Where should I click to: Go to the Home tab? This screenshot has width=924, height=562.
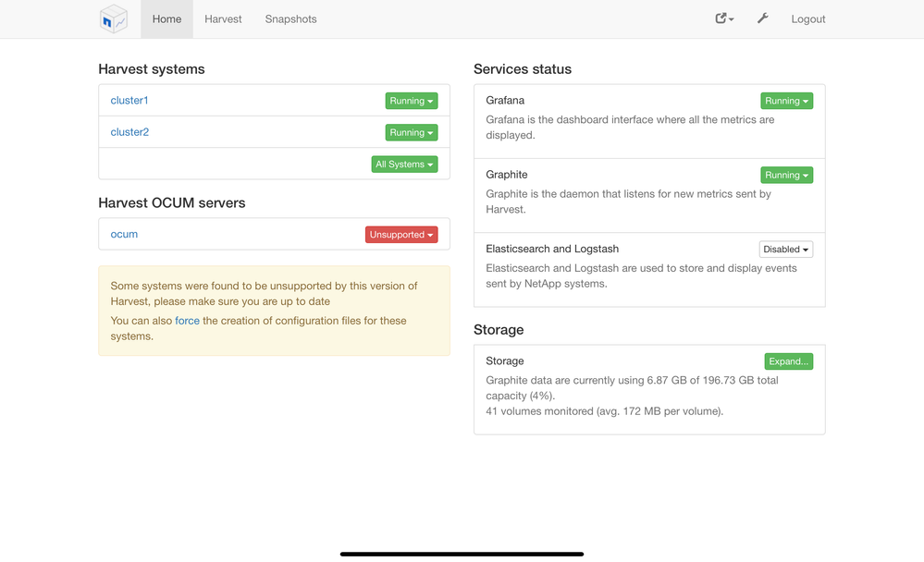166,18
